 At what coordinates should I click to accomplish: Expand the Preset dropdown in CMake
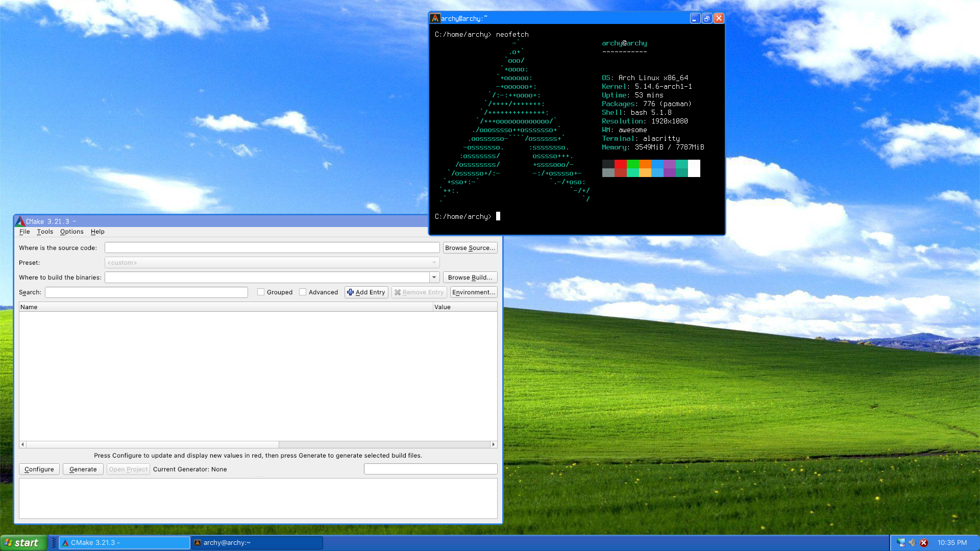(x=433, y=262)
